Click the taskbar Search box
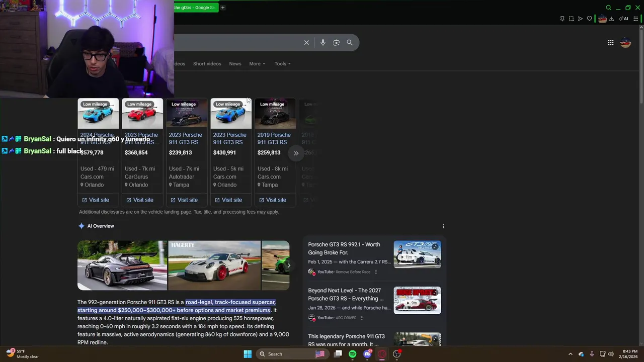Viewport: 644px width, 362px height. [292, 354]
